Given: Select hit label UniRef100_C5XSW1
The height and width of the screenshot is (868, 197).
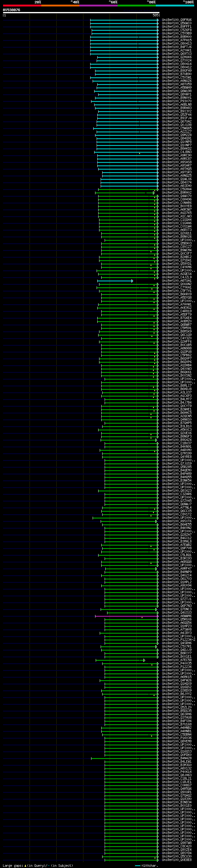Looking at the screenshot, I should (176, 77).
